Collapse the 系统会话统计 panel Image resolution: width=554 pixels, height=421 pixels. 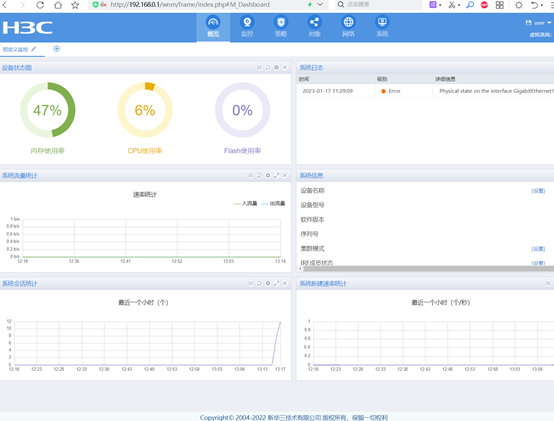pos(251,283)
